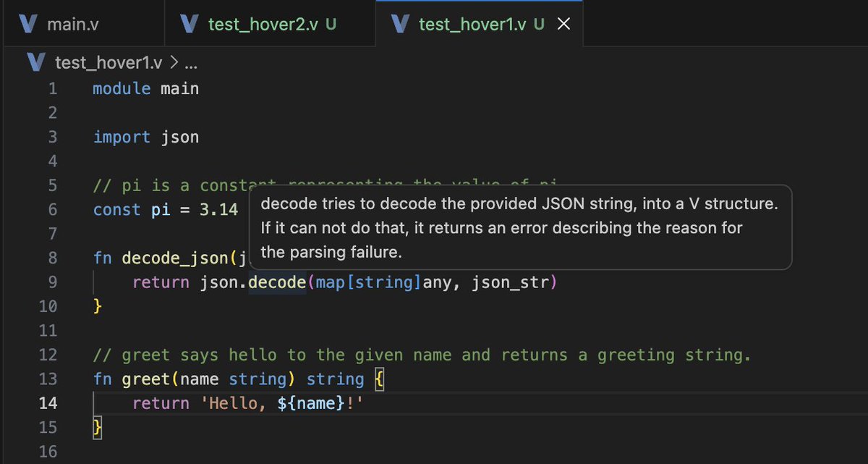Close the test_hover1.v tab
Screen dimensions: 868x464
(x=564, y=24)
